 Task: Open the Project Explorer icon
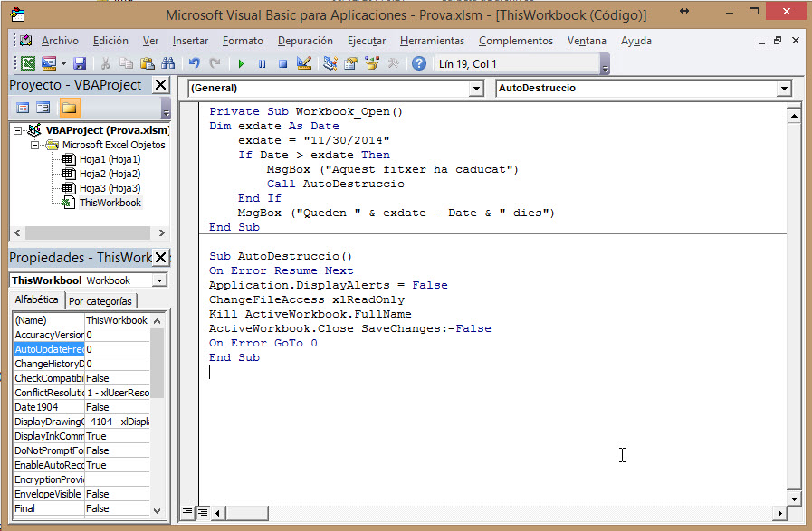coord(330,63)
